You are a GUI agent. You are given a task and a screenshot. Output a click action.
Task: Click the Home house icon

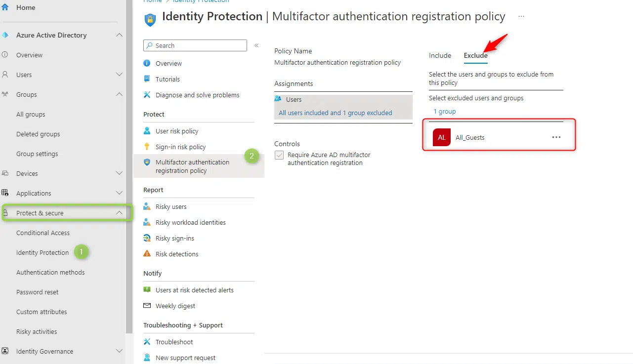(5, 7)
